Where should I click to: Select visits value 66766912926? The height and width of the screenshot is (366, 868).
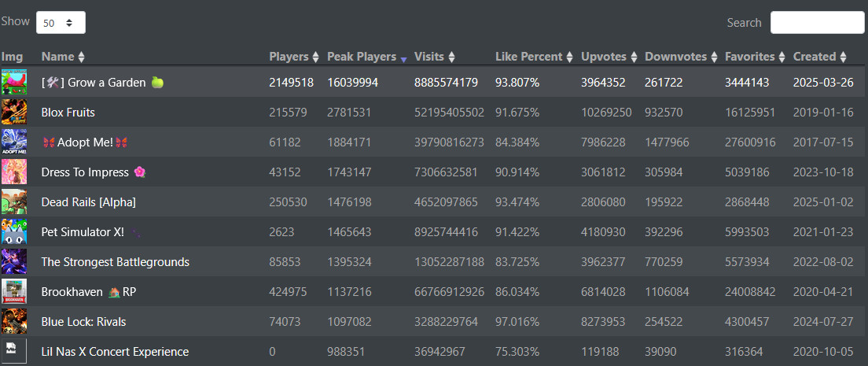click(x=450, y=292)
